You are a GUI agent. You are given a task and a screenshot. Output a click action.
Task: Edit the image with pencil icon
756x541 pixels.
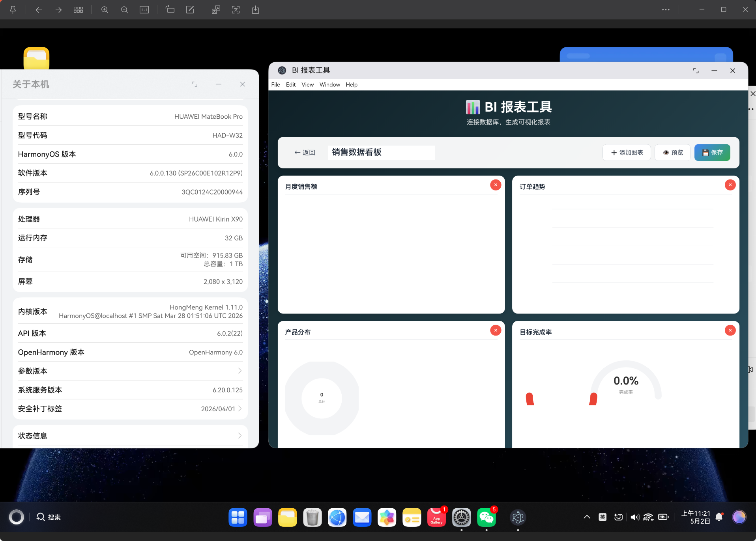[x=190, y=10]
